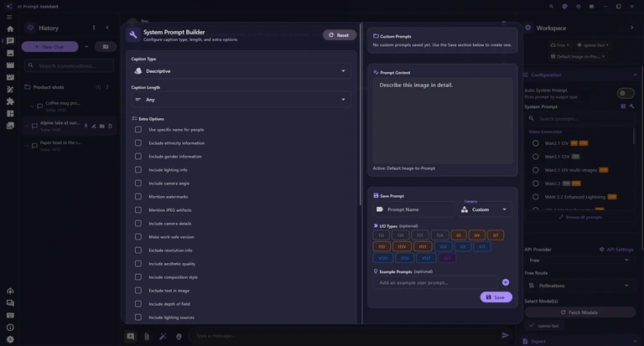This screenshot has width=644, height=346.
Task: Select the I2V type chip
Action: tap(477, 235)
